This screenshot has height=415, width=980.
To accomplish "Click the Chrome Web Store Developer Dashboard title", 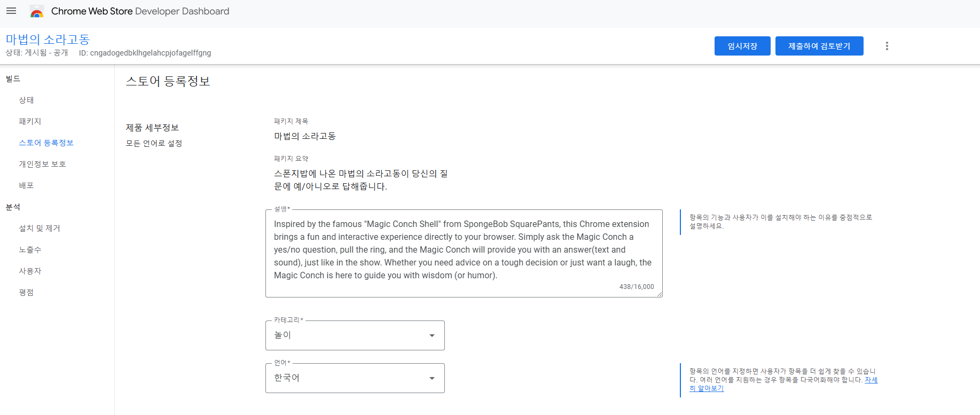I will tap(140, 11).
